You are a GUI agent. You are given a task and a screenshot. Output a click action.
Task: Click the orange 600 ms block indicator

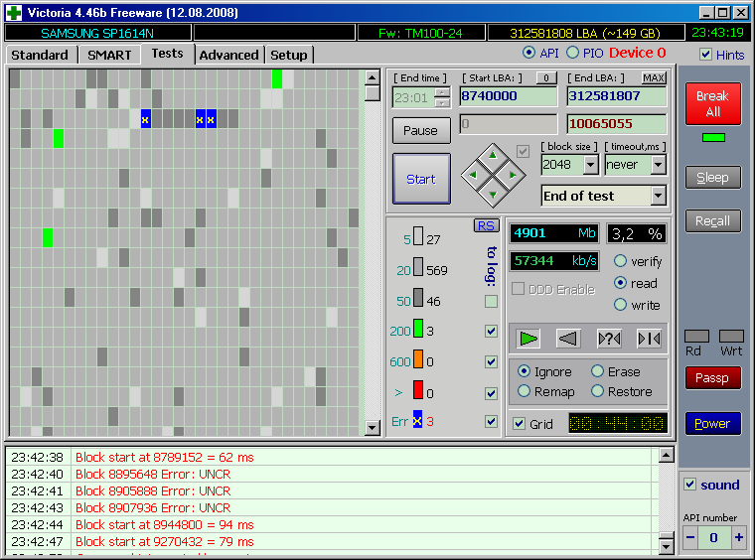pos(418,358)
